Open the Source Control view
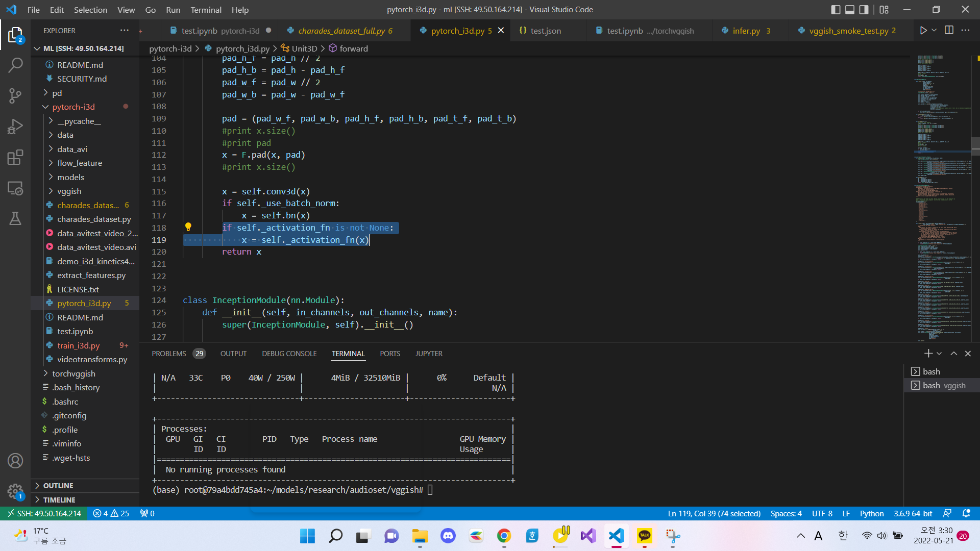 tap(15, 96)
